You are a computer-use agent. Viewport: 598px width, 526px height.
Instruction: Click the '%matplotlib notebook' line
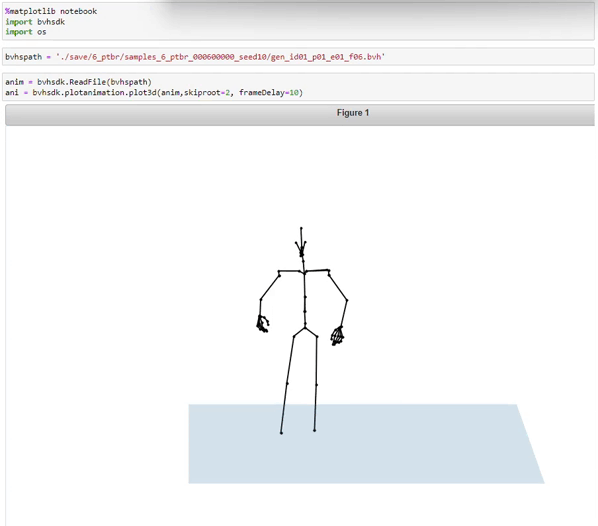pos(51,11)
